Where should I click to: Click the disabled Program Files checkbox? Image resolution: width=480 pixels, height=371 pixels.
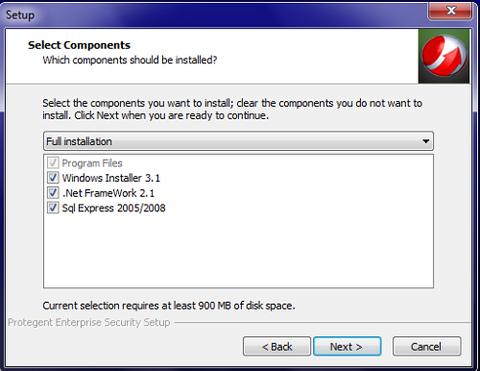click(53, 163)
